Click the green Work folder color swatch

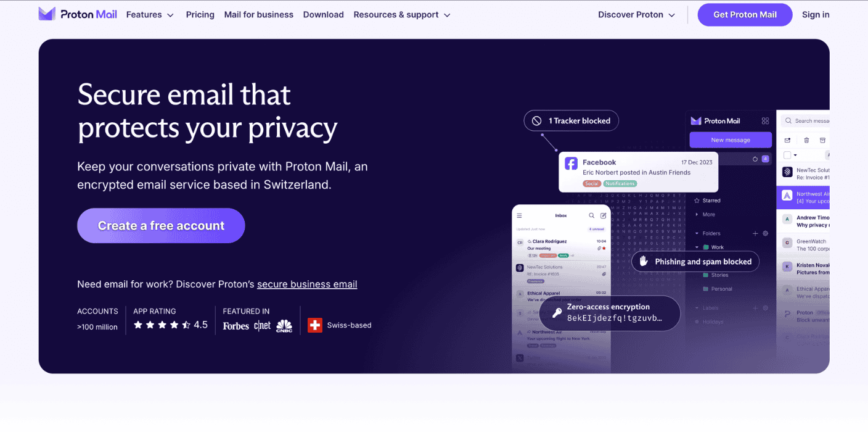tap(705, 247)
